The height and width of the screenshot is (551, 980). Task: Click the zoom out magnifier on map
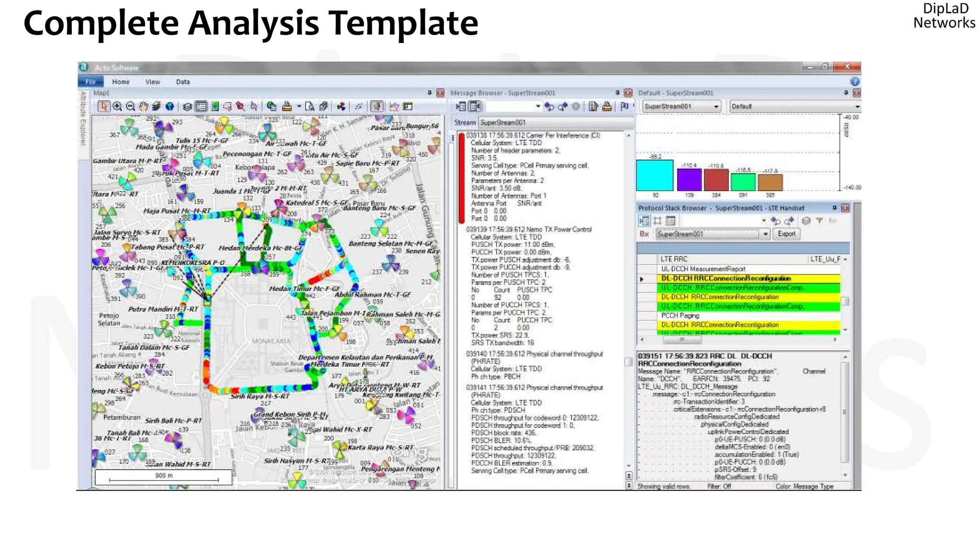click(130, 107)
